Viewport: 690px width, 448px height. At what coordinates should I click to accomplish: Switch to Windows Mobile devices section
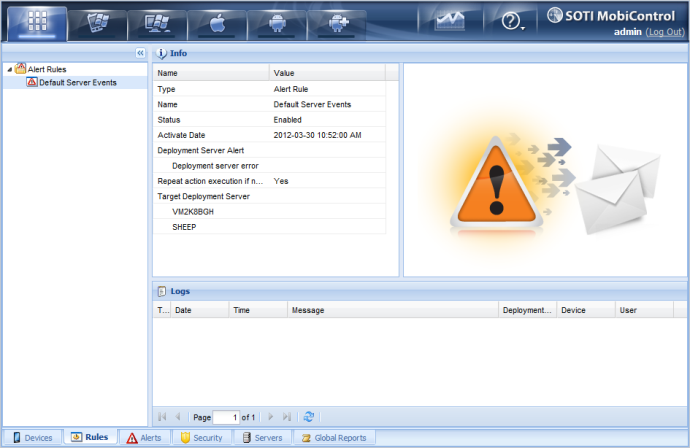point(97,24)
